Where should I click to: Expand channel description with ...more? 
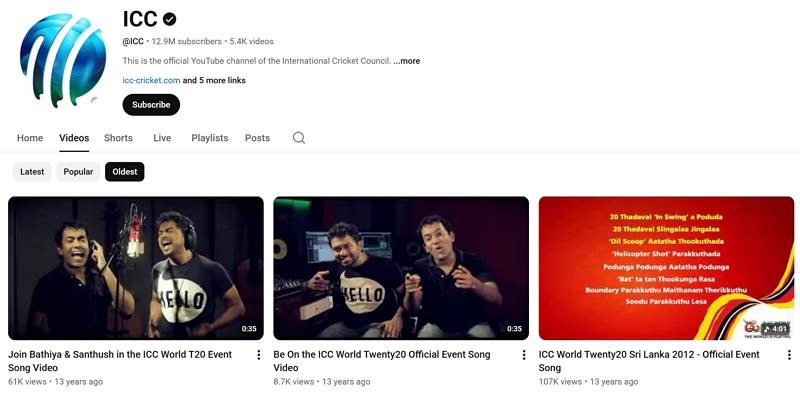407,61
